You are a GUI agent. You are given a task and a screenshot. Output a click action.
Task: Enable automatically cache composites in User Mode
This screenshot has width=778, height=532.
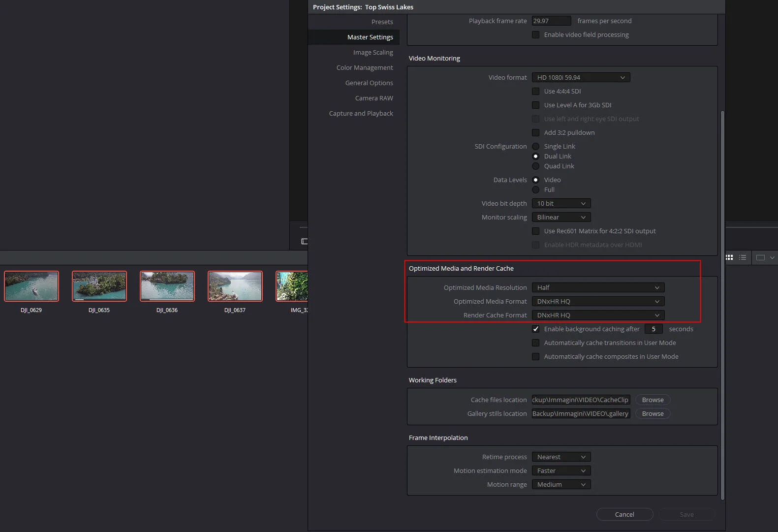tap(535, 356)
